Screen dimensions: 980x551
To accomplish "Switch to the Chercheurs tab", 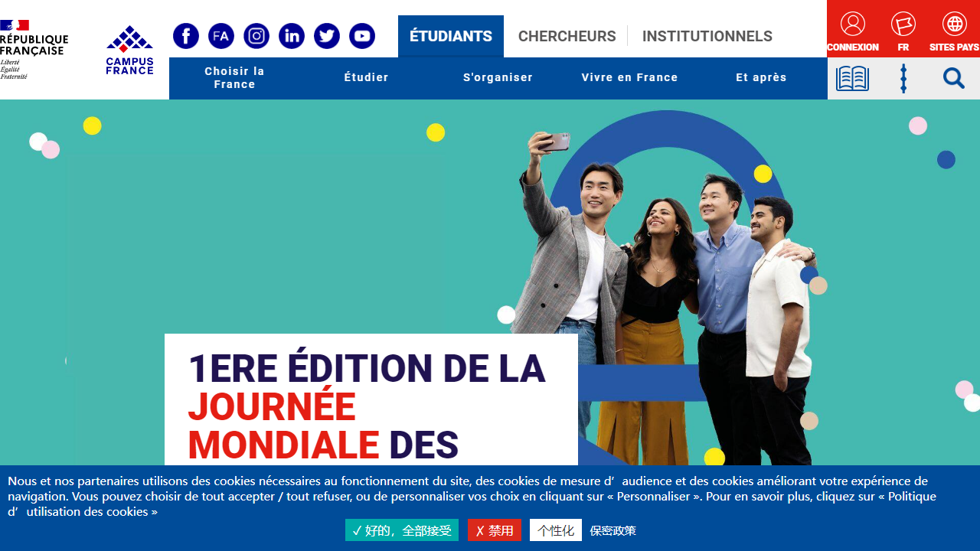I will click(x=567, y=36).
